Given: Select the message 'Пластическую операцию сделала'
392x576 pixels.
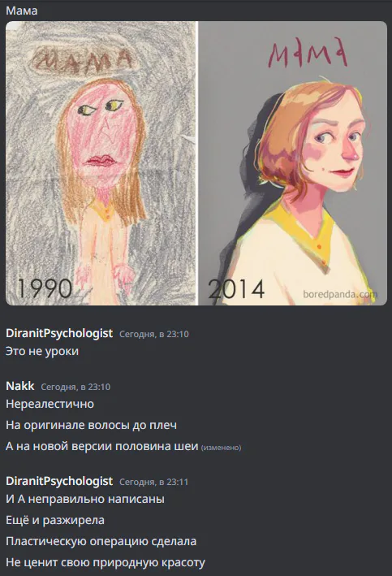Looking at the screenshot, I should point(101,541).
